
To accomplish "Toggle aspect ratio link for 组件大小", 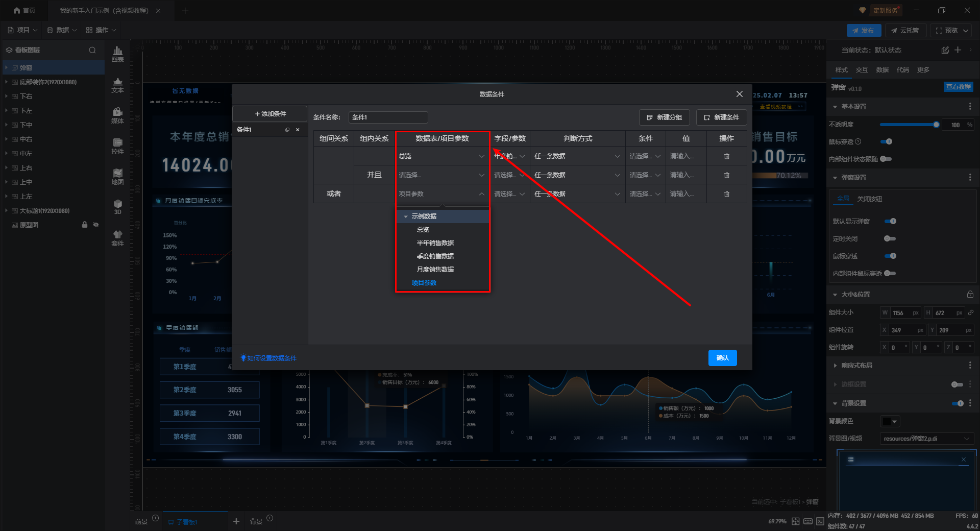I will pos(971,313).
